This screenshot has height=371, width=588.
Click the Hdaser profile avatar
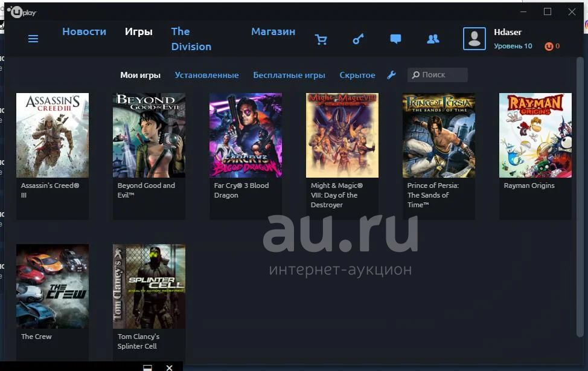(475, 38)
